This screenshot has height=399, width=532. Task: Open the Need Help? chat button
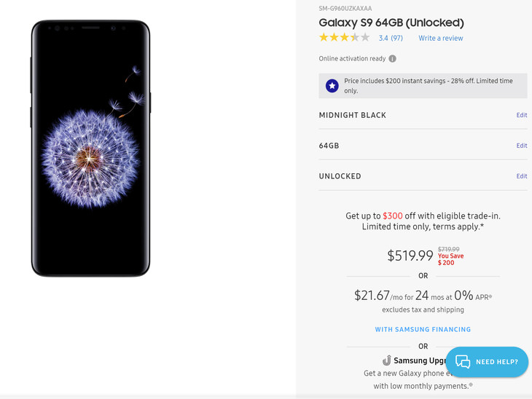pyautogui.click(x=487, y=362)
